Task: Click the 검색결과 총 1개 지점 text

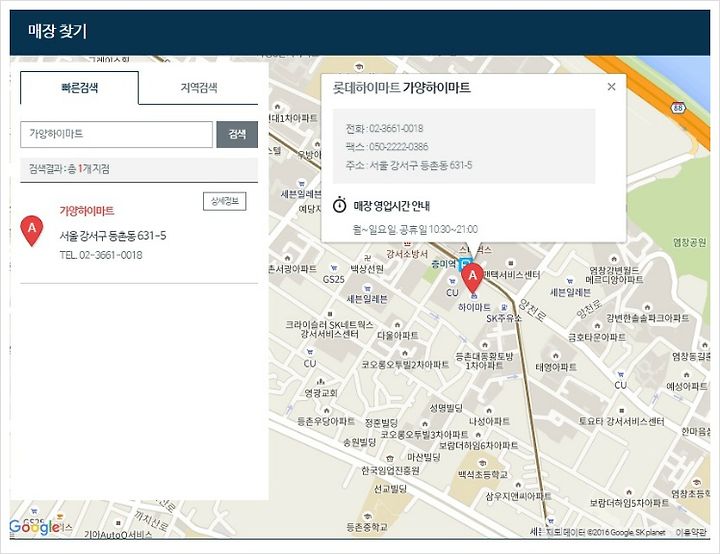Action: pyautogui.click(x=69, y=169)
